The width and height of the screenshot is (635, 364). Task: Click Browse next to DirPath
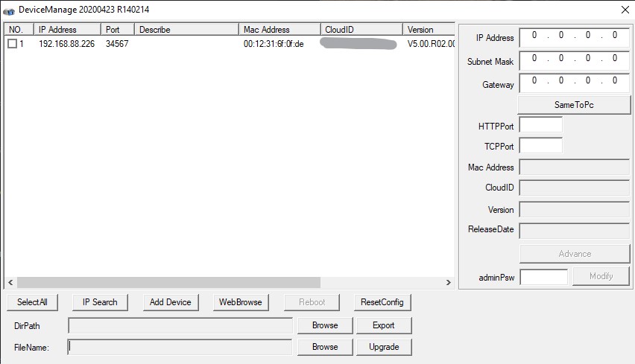point(325,325)
